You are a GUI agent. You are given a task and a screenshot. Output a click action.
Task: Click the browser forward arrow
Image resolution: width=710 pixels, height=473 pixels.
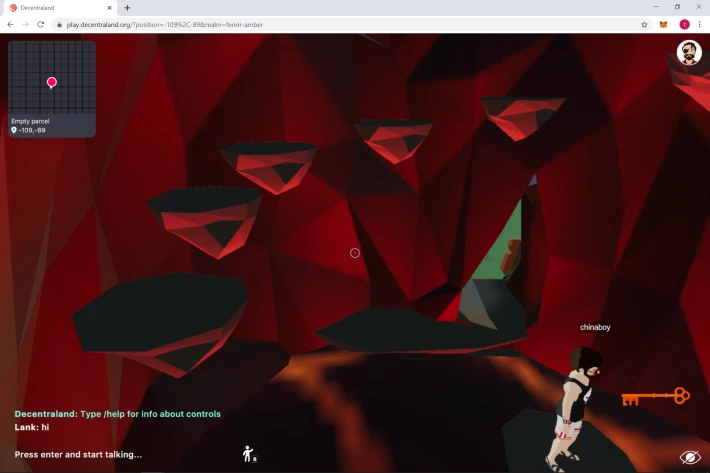25,24
